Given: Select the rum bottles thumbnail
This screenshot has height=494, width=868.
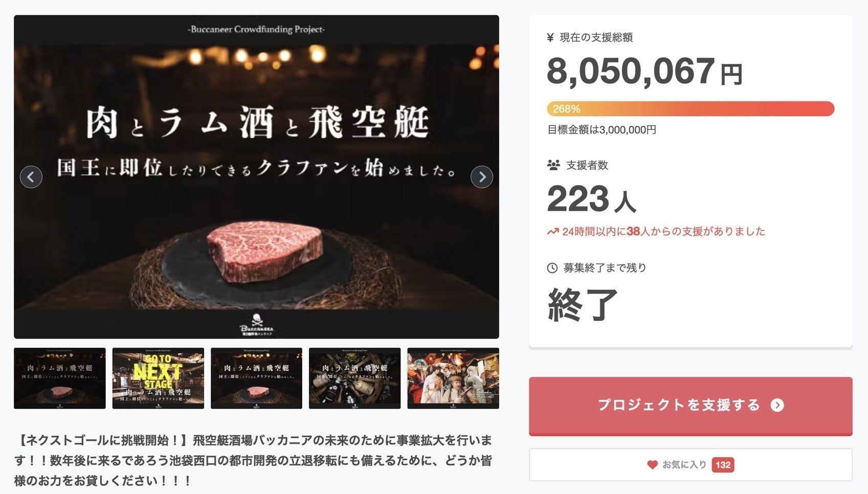Looking at the screenshot, I should [x=354, y=378].
